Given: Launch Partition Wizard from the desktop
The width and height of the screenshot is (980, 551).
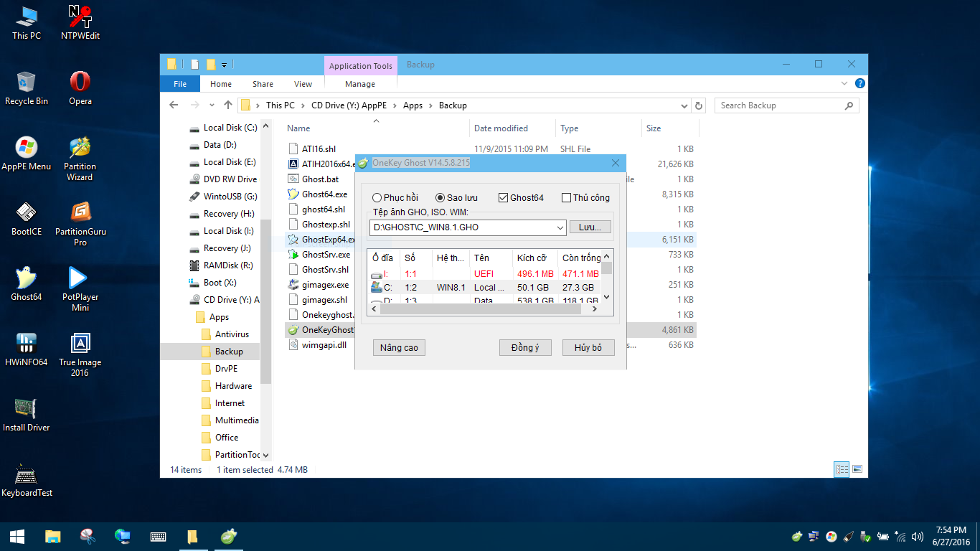Looking at the screenshot, I should (x=80, y=159).
